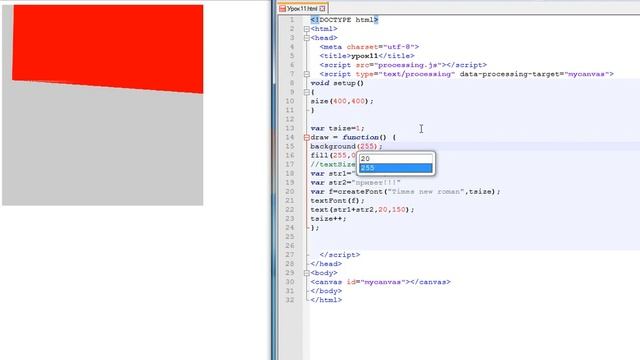This screenshot has width=640, height=360.
Task: Click the 'void setup()' text
Action: [337, 83]
